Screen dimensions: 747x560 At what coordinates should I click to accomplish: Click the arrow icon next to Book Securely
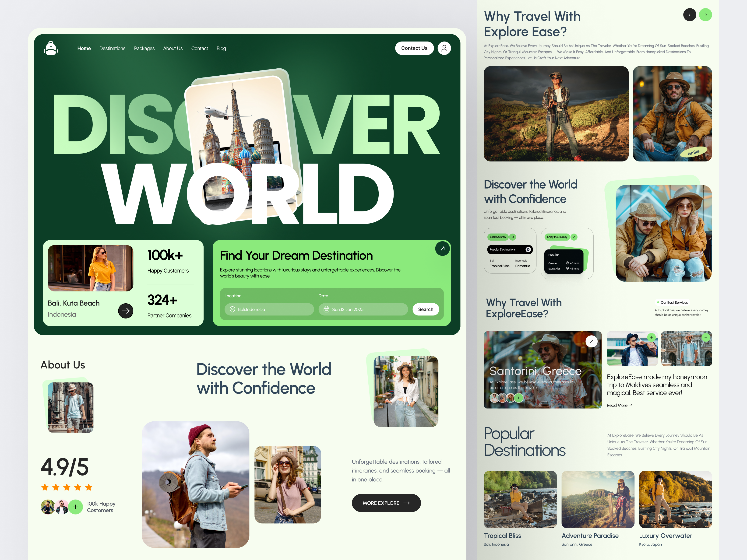pyautogui.click(x=513, y=237)
